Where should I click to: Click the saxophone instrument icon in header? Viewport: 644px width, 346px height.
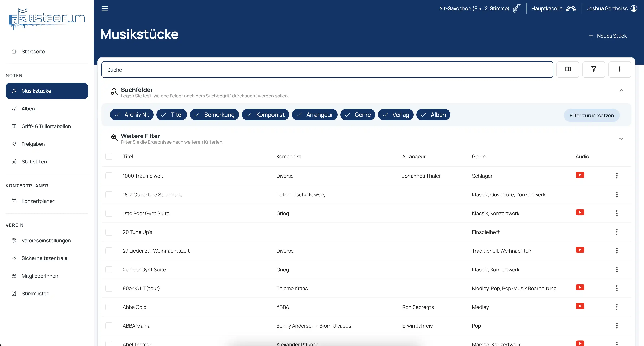tap(517, 8)
